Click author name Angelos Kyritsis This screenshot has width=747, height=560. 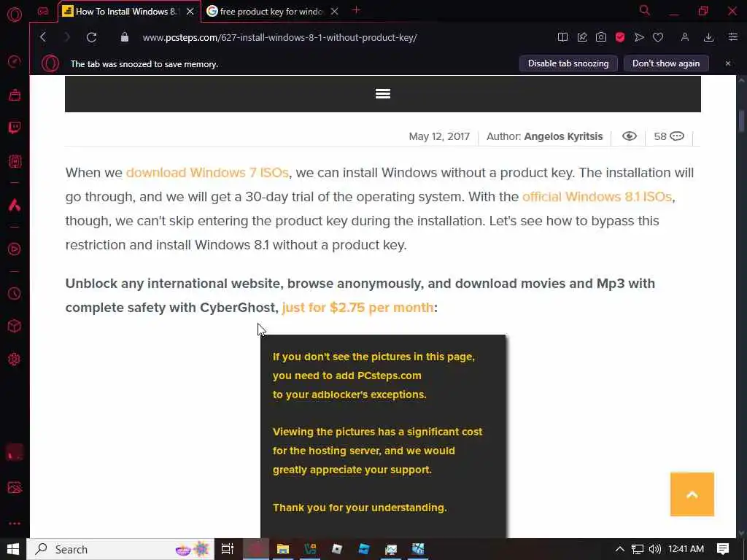[x=563, y=136]
